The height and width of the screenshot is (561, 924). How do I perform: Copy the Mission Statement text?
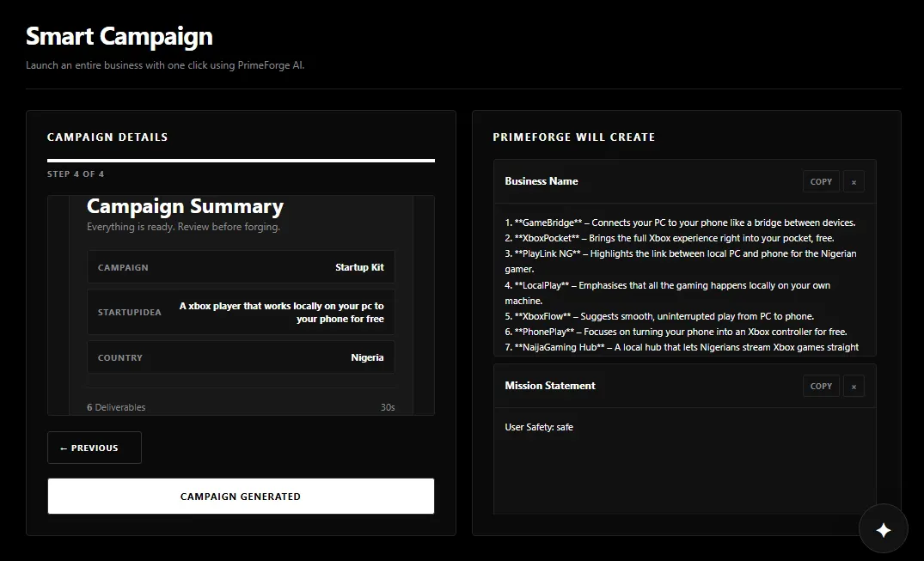[x=821, y=386]
